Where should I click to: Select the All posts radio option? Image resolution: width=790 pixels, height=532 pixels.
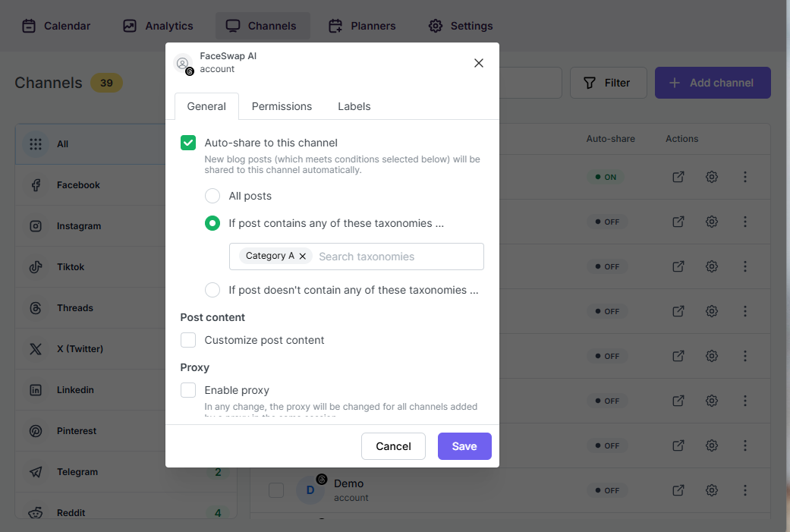point(212,196)
